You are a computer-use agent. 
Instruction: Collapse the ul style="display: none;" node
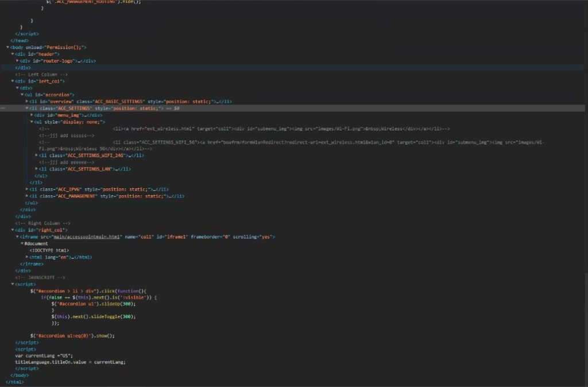coord(32,122)
